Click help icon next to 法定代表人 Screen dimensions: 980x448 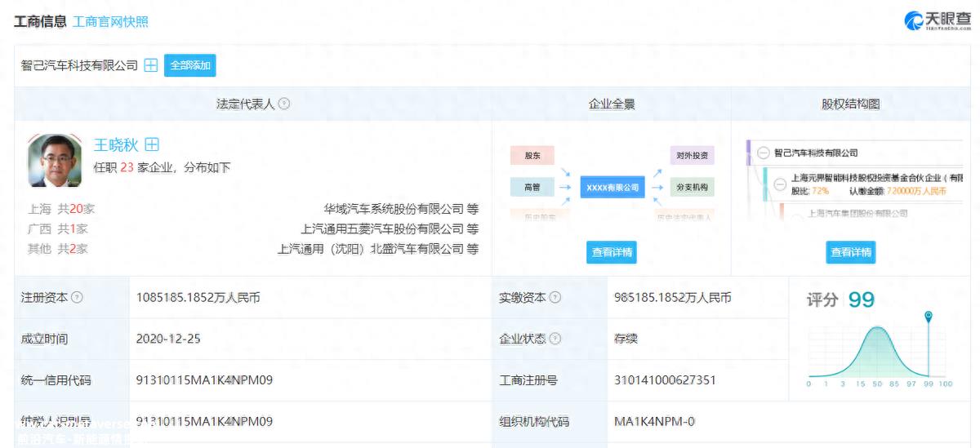[x=284, y=104]
